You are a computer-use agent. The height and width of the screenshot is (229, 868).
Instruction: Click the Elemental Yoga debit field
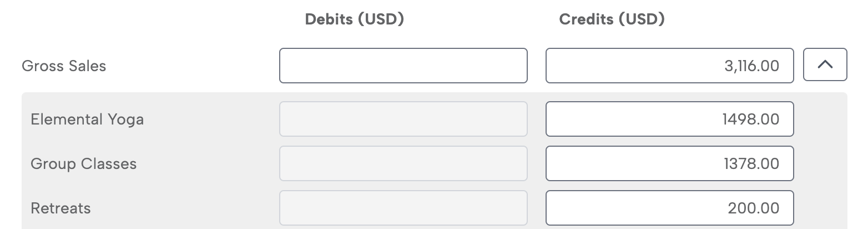click(403, 119)
